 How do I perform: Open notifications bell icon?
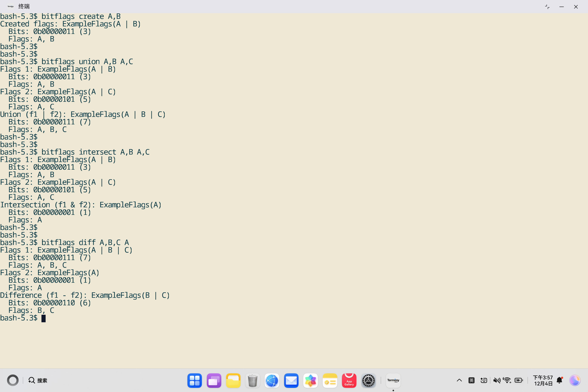[560, 380]
